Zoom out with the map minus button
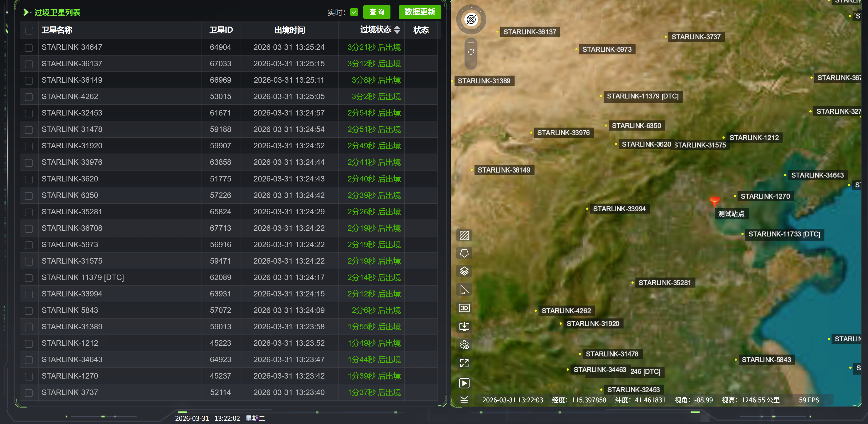 tap(471, 61)
